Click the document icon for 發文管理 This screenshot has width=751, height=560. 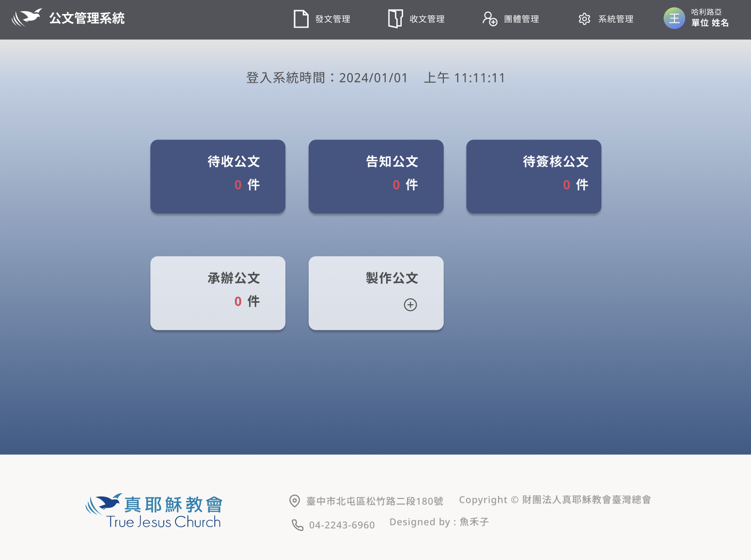click(x=301, y=19)
